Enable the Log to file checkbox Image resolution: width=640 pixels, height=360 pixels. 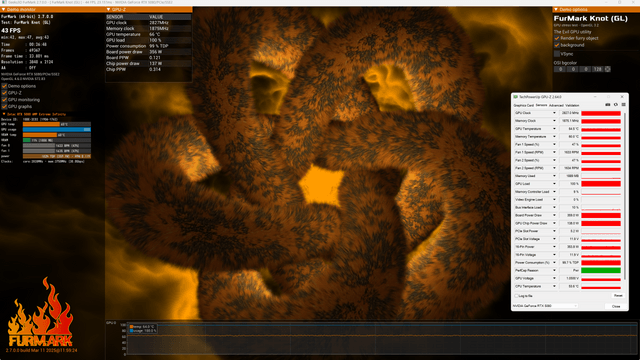(x=516, y=296)
